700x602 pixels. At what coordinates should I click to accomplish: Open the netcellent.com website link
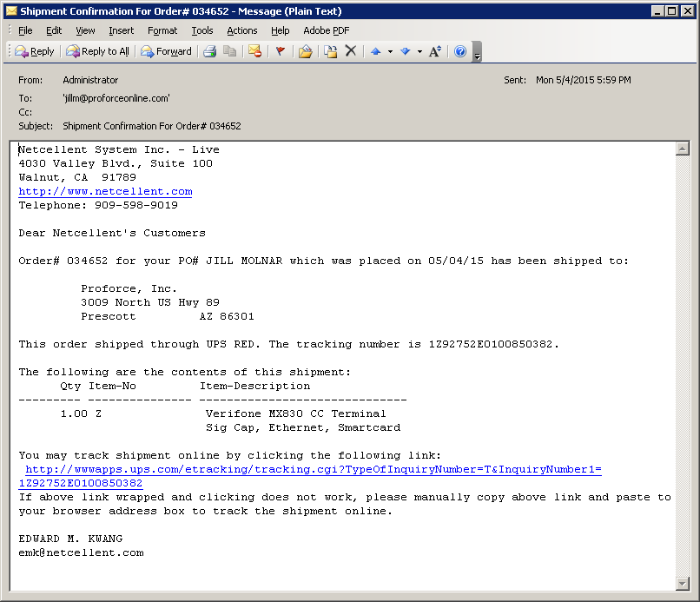[x=105, y=191]
